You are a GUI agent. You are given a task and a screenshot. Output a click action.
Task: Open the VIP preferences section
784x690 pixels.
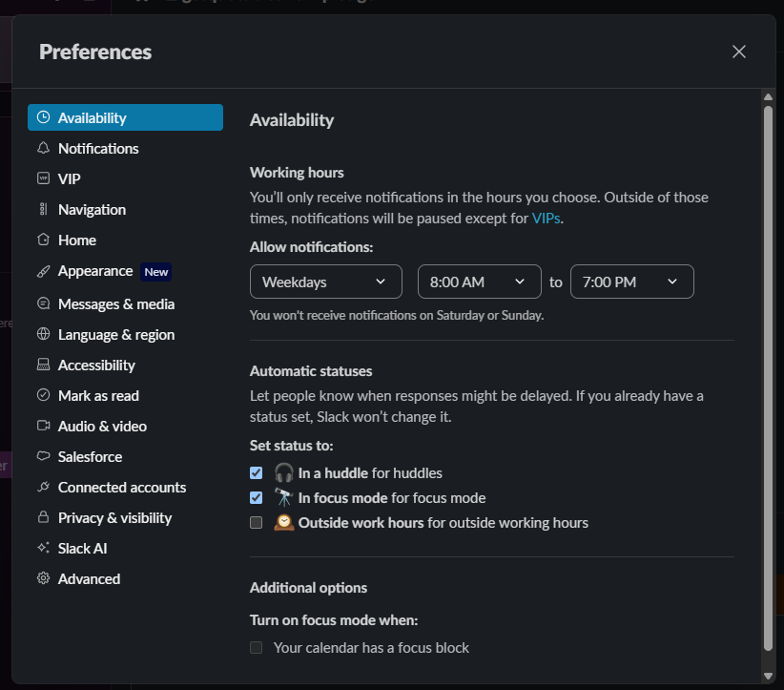[126, 178]
